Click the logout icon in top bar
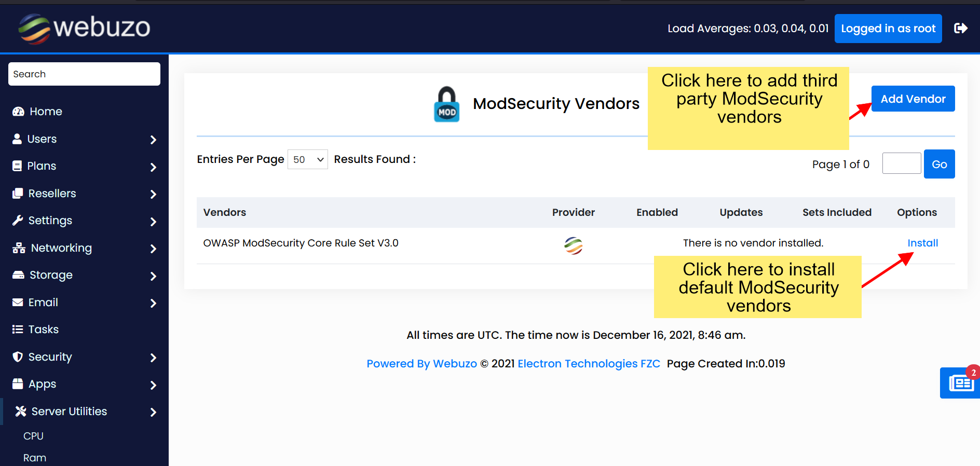This screenshot has width=980, height=466. (960, 28)
